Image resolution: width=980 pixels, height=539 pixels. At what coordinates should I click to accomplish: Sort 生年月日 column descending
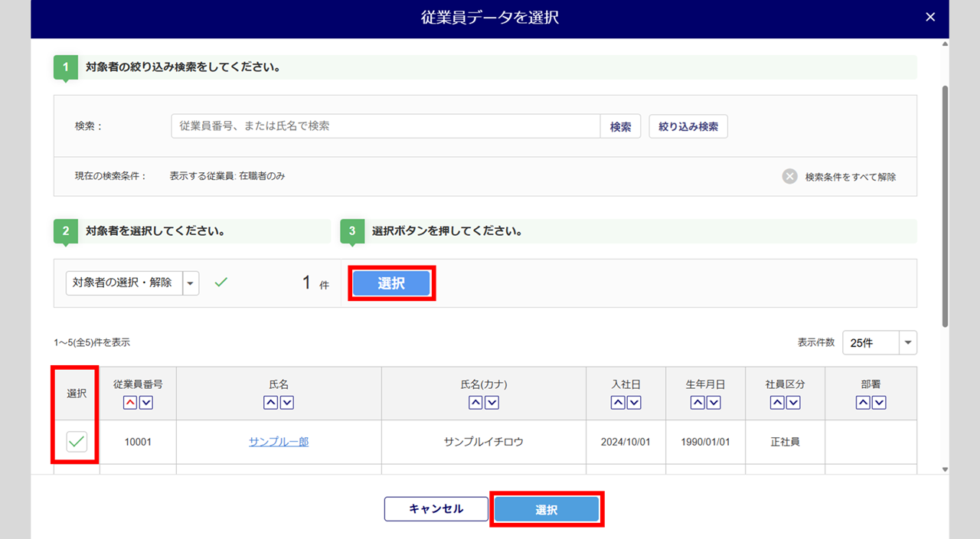tap(714, 403)
